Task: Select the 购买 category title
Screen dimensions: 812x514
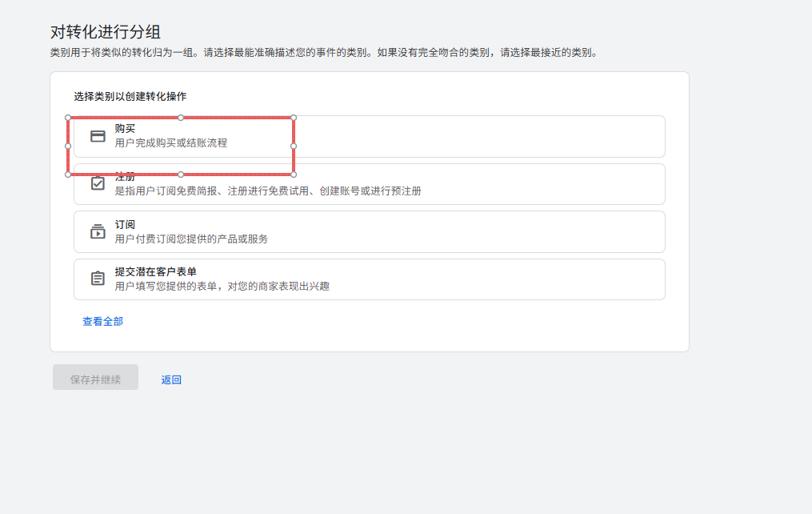Action: [125, 129]
